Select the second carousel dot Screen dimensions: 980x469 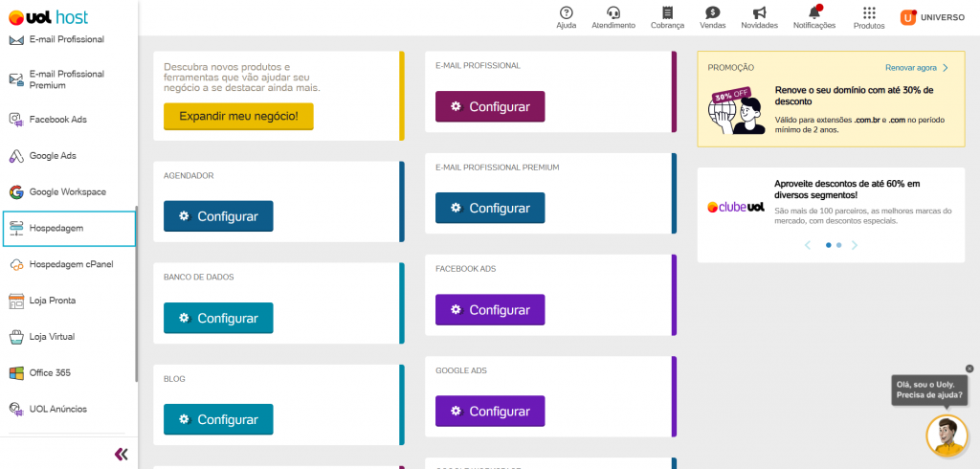click(x=838, y=245)
